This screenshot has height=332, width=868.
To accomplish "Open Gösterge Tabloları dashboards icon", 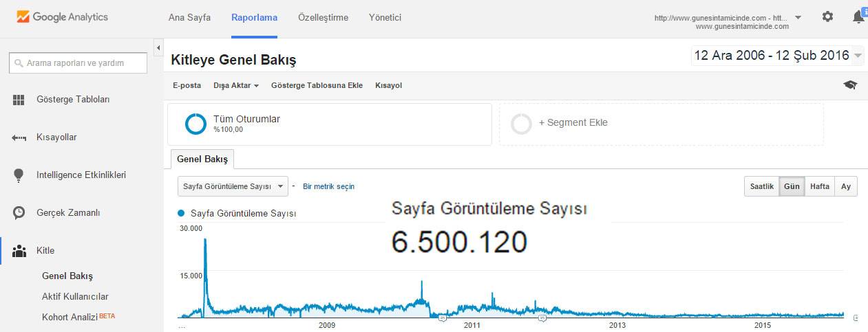I will coord(19,100).
